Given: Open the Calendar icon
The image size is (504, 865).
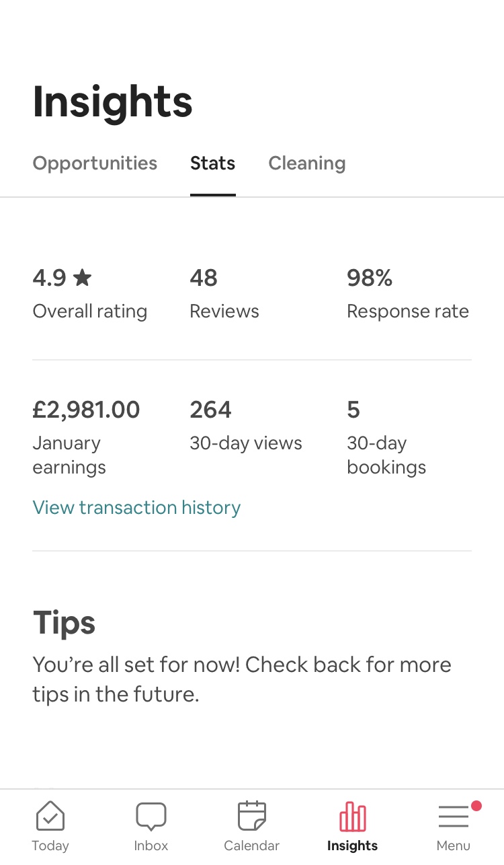Looking at the screenshot, I should 252,817.
